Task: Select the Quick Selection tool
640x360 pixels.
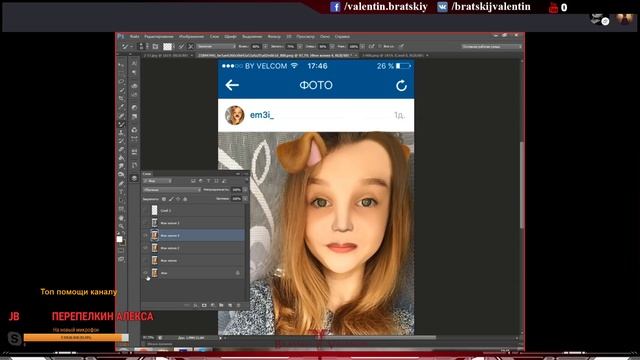Action: (x=121, y=90)
